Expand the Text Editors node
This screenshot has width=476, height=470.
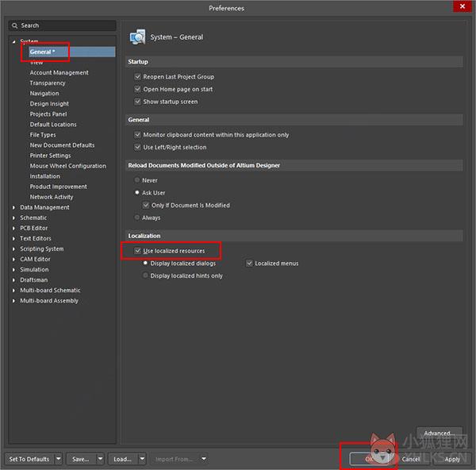tap(13, 238)
